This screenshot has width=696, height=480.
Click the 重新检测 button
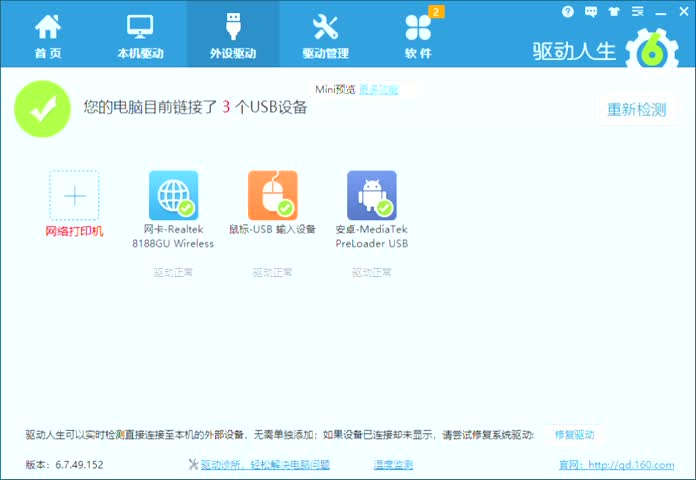(637, 109)
